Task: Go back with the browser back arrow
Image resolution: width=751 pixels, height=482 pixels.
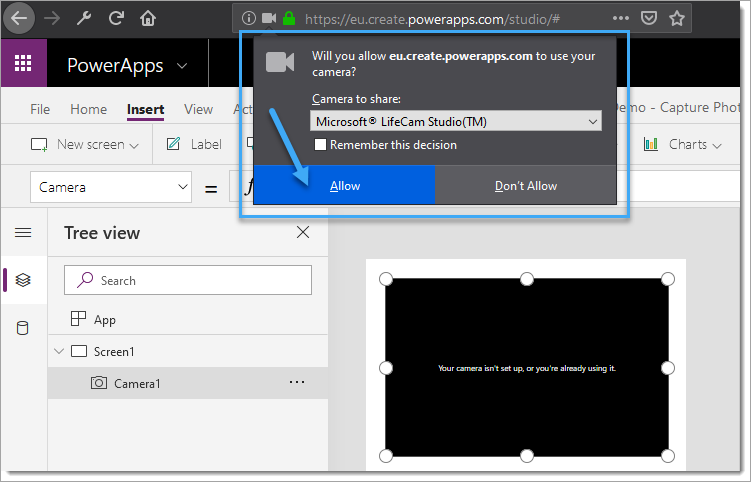Action: tap(19, 19)
